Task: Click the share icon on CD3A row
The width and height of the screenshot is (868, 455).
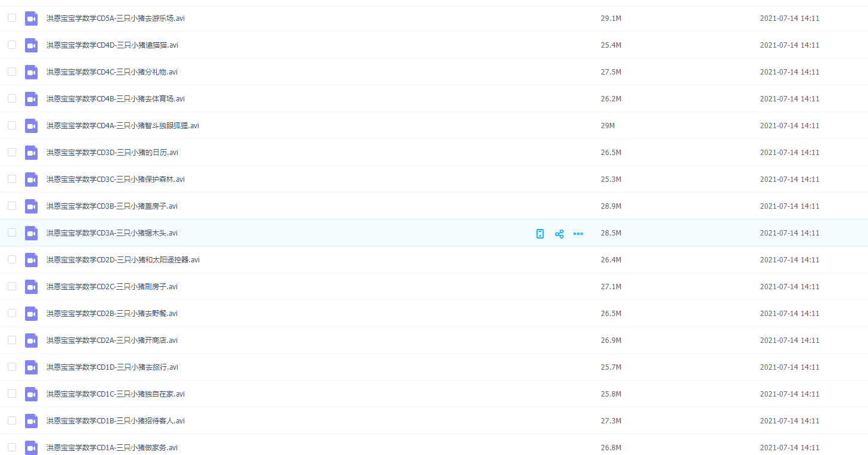Action: [559, 234]
